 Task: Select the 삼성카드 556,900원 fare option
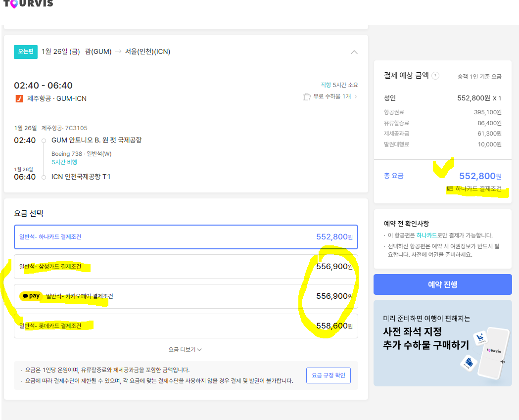pyautogui.click(x=186, y=267)
